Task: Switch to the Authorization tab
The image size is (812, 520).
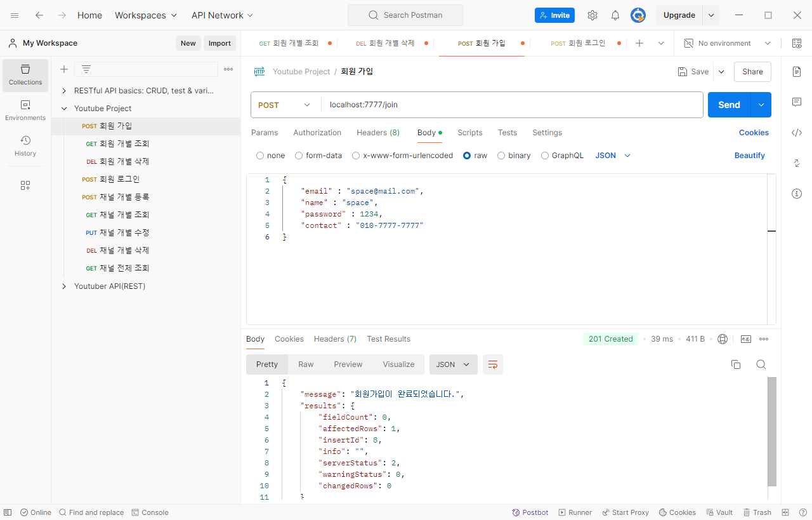Action: click(317, 133)
